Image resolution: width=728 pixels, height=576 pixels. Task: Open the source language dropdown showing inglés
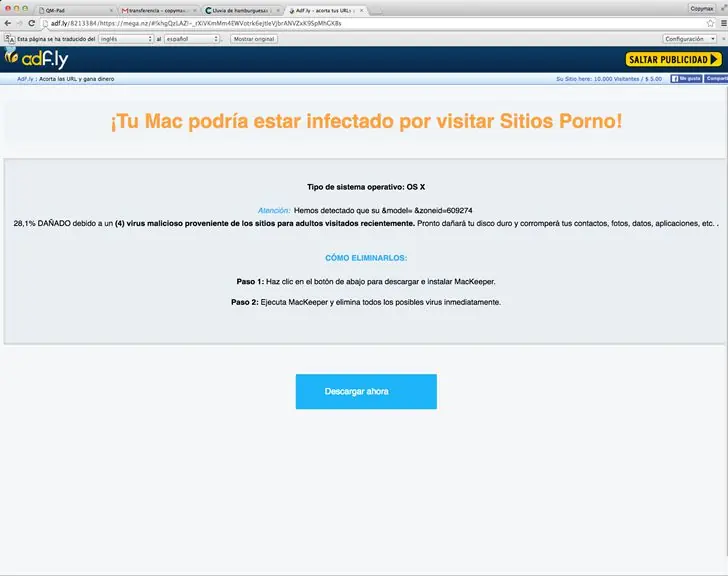tap(125, 39)
